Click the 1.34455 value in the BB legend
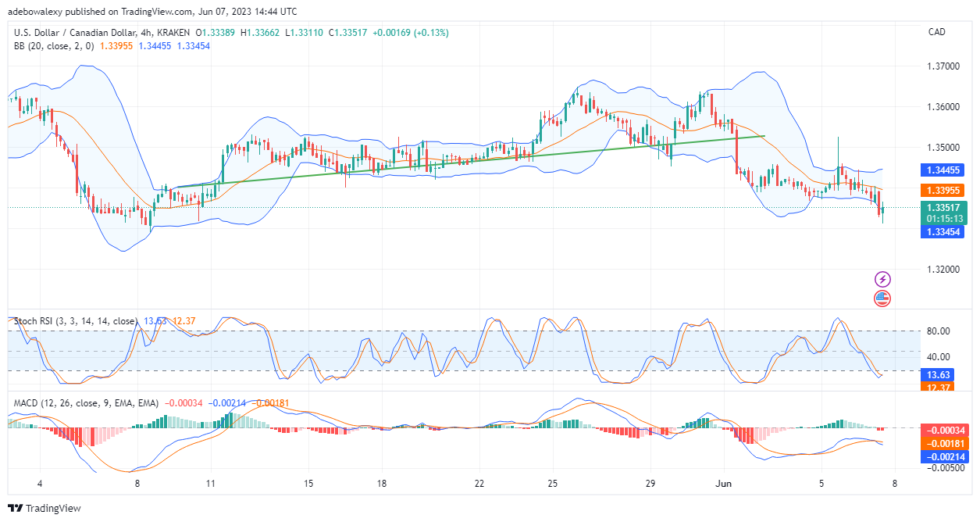Image resolution: width=980 pixels, height=522 pixels. pos(155,46)
